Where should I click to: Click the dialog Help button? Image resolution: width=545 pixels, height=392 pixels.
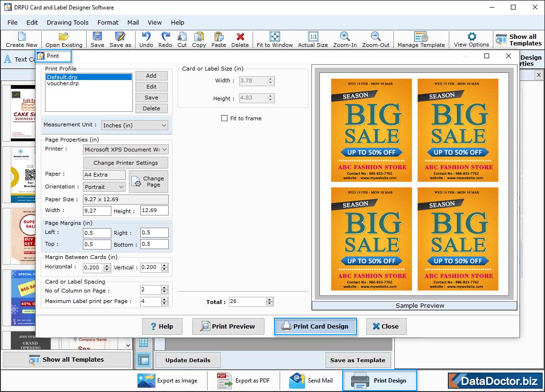point(162,326)
